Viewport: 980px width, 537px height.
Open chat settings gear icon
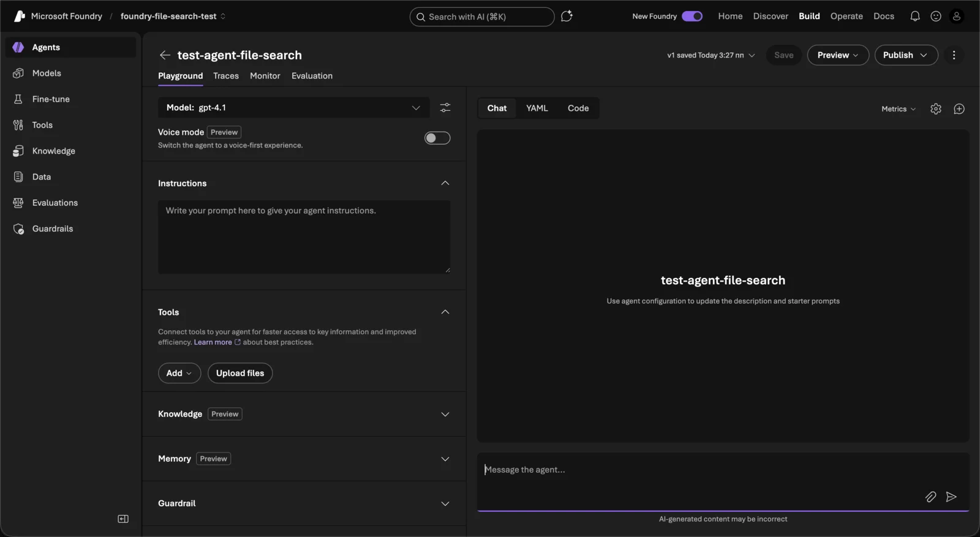point(935,109)
